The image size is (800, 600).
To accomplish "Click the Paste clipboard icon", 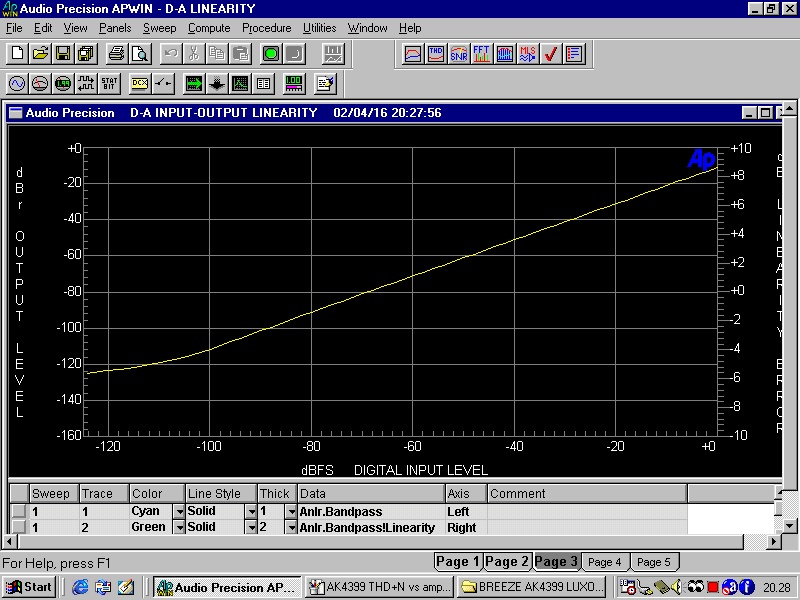I will click(240, 54).
